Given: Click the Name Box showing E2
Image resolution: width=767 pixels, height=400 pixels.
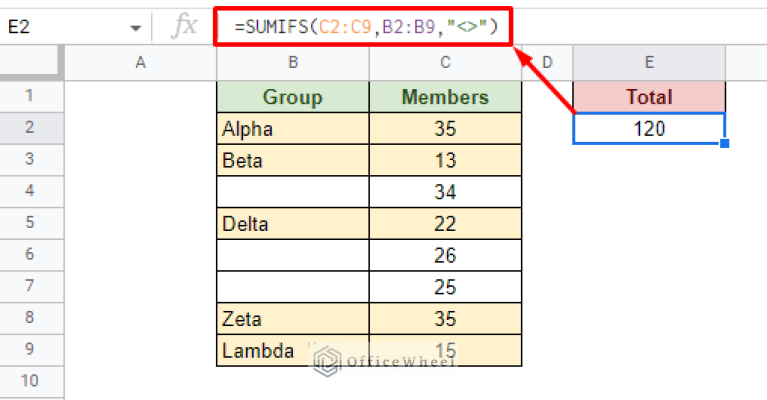Looking at the screenshot, I should tap(60, 28).
